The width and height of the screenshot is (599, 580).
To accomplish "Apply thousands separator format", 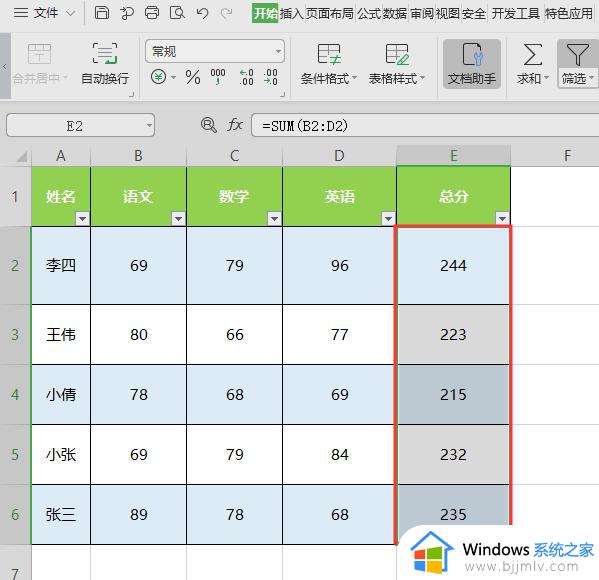I will pyautogui.click(x=218, y=77).
